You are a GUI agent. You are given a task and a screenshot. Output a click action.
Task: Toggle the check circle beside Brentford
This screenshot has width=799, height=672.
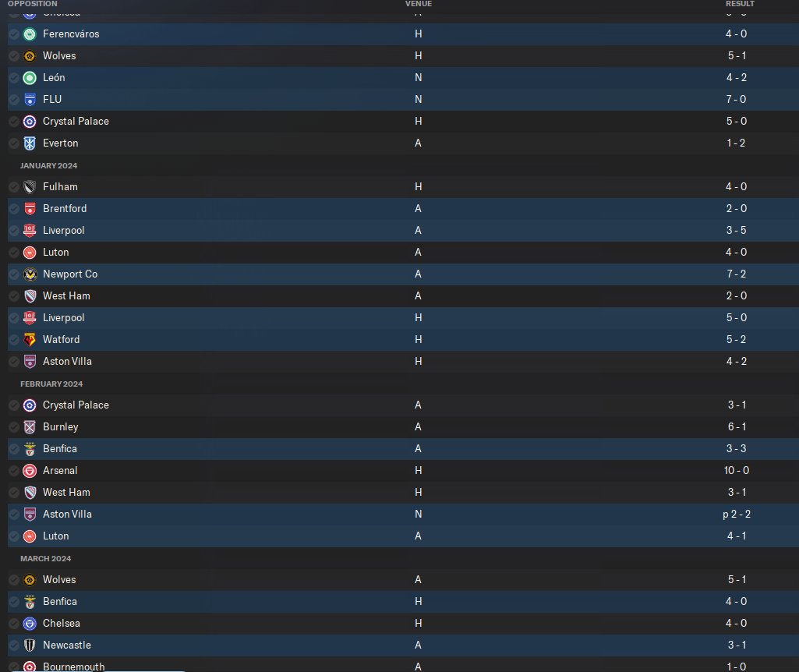click(x=13, y=209)
